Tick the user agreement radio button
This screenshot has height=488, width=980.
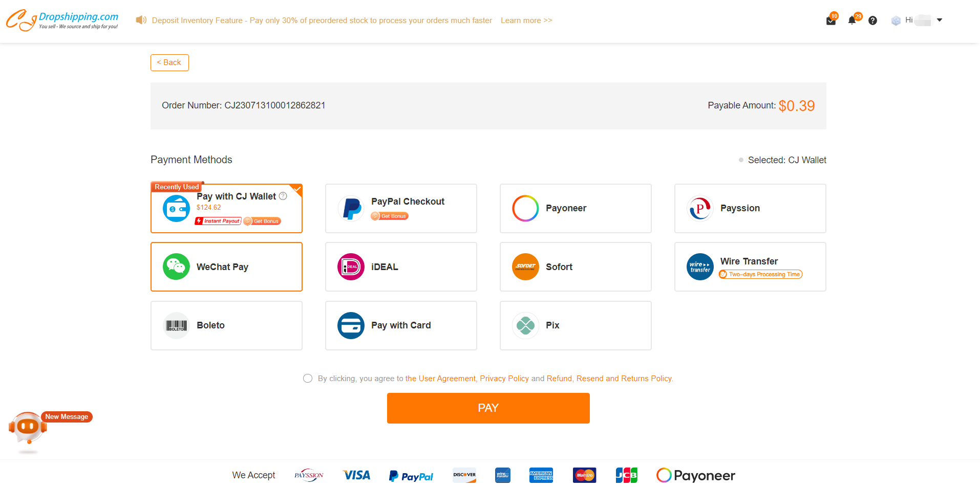pyautogui.click(x=308, y=379)
